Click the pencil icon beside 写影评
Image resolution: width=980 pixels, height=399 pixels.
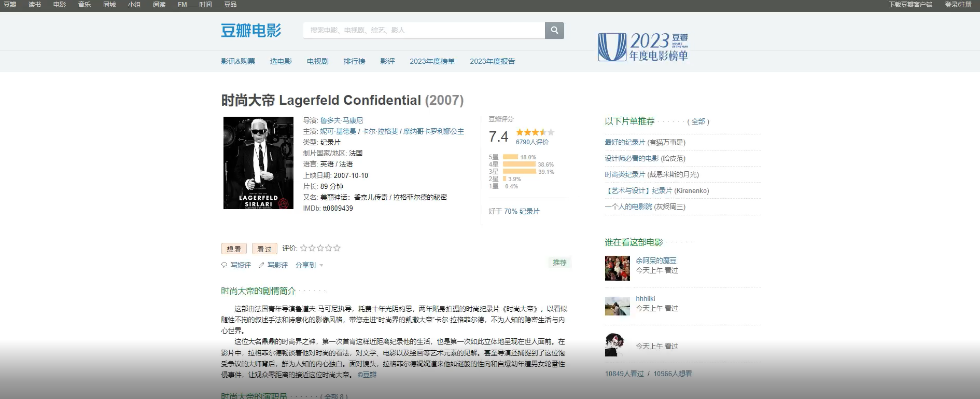(x=261, y=265)
